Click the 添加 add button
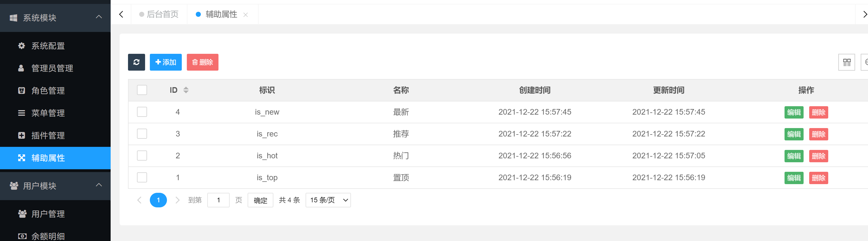868x241 pixels. [166, 62]
